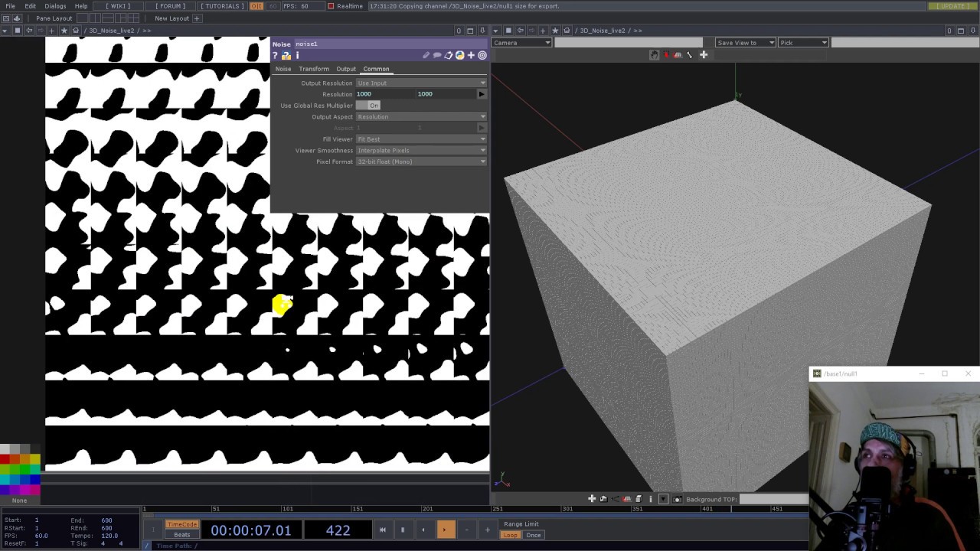Image resolution: width=980 pixels, height=551 pixels.
Task: Split the left pane downward with arrow icon
Action: 482,31
